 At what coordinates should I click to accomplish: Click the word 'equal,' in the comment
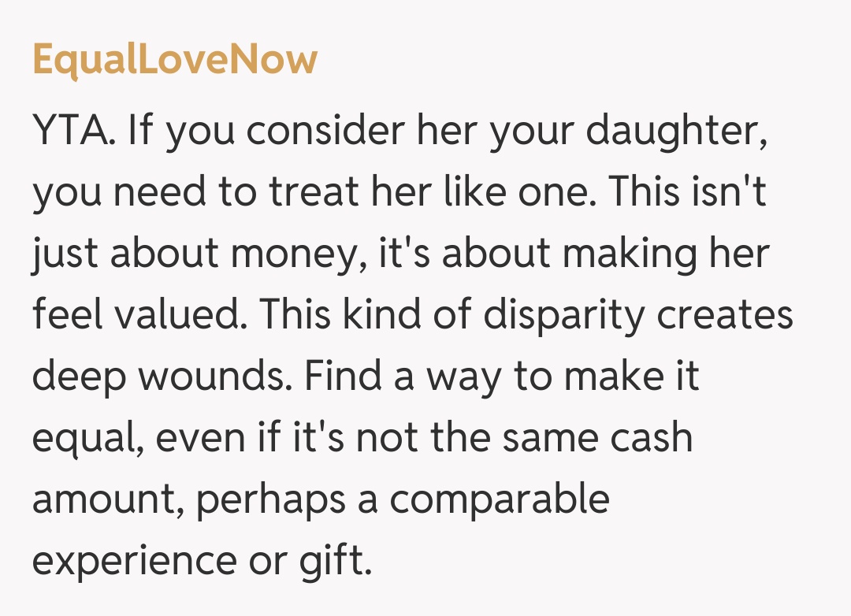tap(87, 438)
